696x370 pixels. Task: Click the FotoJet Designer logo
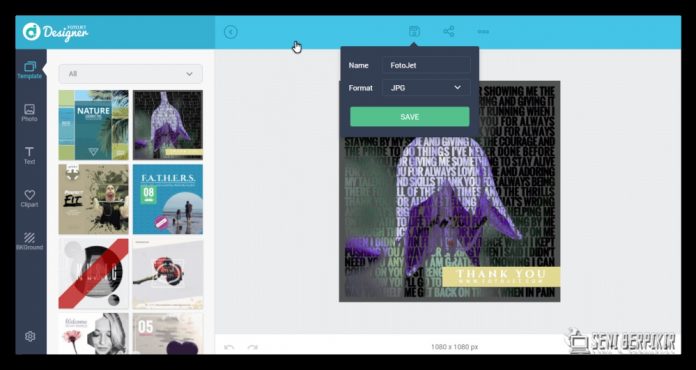[x=55, y=32]
